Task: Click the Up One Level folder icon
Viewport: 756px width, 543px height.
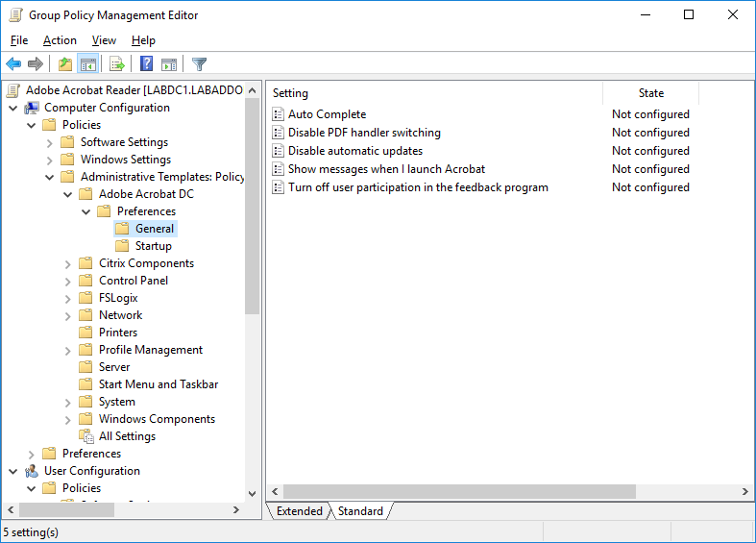Action: (x=64, y=64)
